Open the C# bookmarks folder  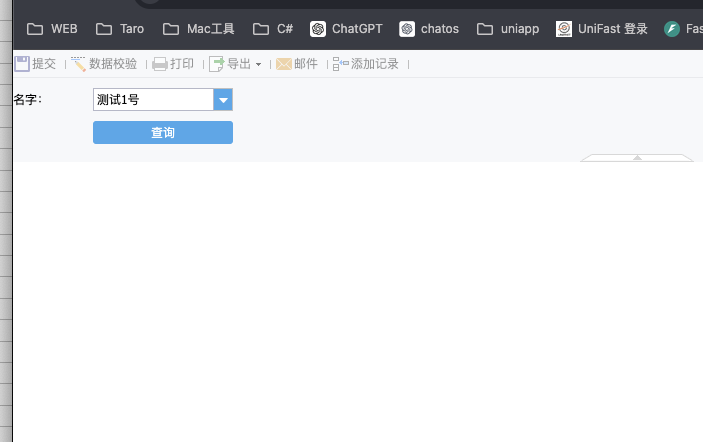pos(273,29)
